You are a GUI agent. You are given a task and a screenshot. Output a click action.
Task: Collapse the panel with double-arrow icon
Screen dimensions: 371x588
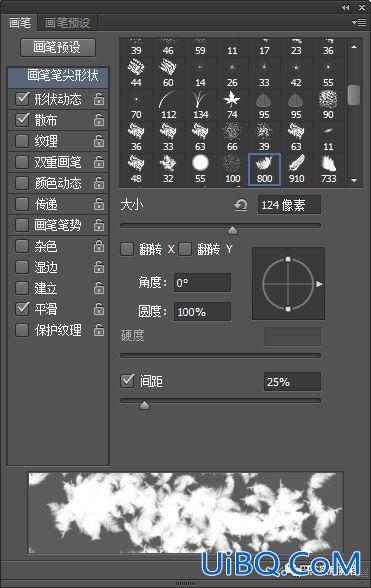tap(345, 7)
